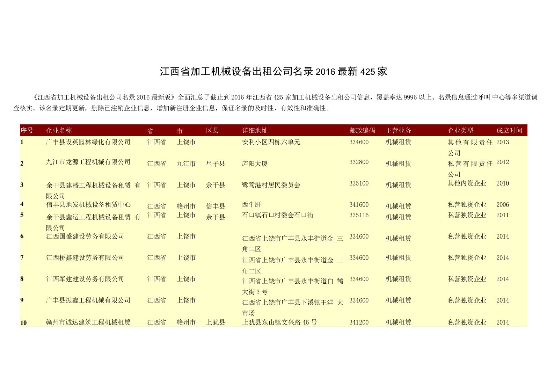Select company 信丰县地发机械设备租赁中心
Viewport: 554px width, 392px height.
88,204
